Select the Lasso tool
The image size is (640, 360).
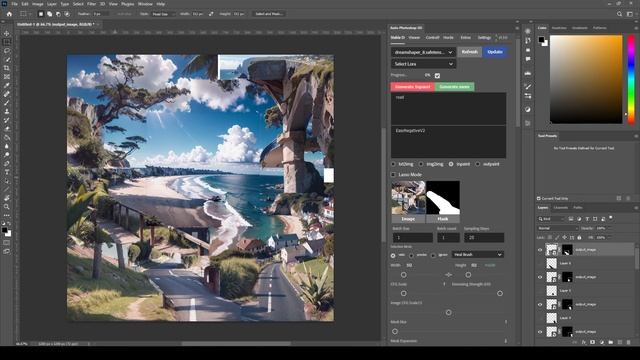tap(7, 51)
